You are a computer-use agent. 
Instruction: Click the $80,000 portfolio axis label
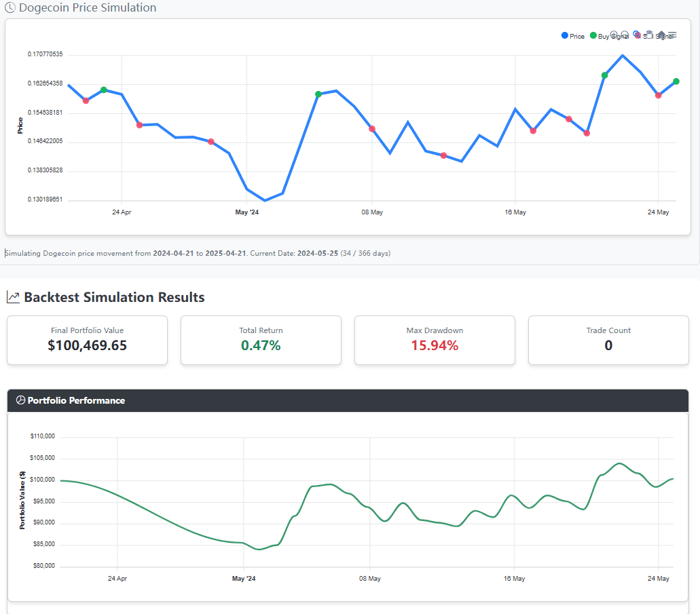43,565
